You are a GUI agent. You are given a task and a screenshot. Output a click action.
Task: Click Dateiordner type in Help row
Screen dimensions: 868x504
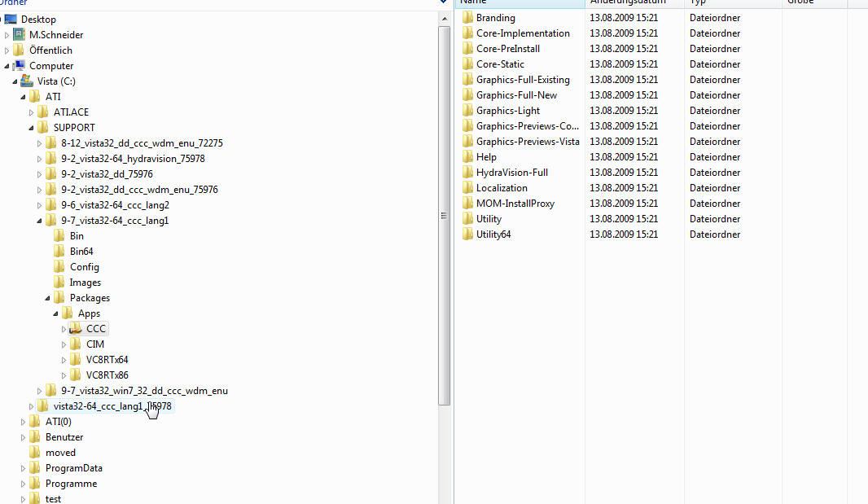(x=715, y=157)
